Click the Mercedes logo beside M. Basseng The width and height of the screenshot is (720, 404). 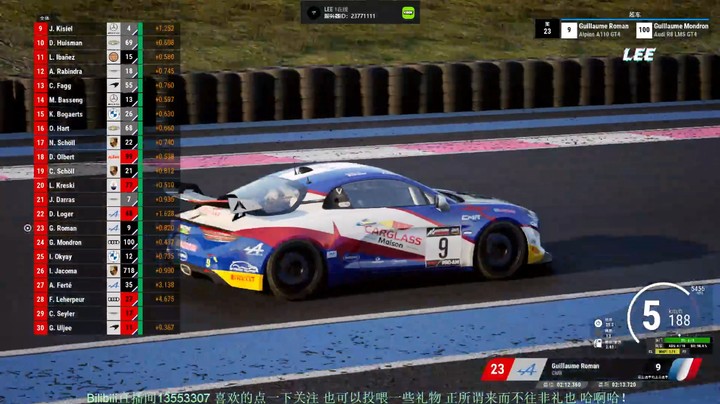click(x=113, y=100)
